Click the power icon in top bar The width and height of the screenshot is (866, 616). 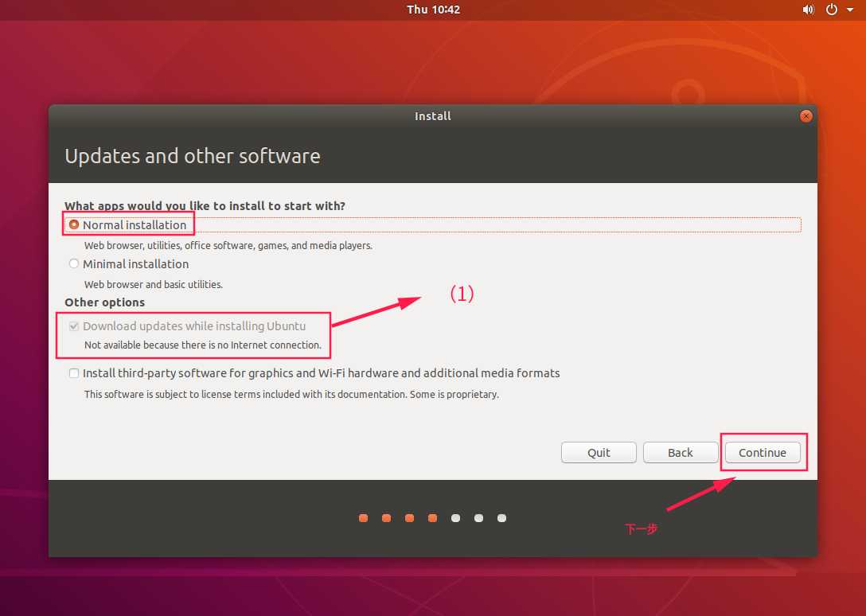(x=831, y=10)
